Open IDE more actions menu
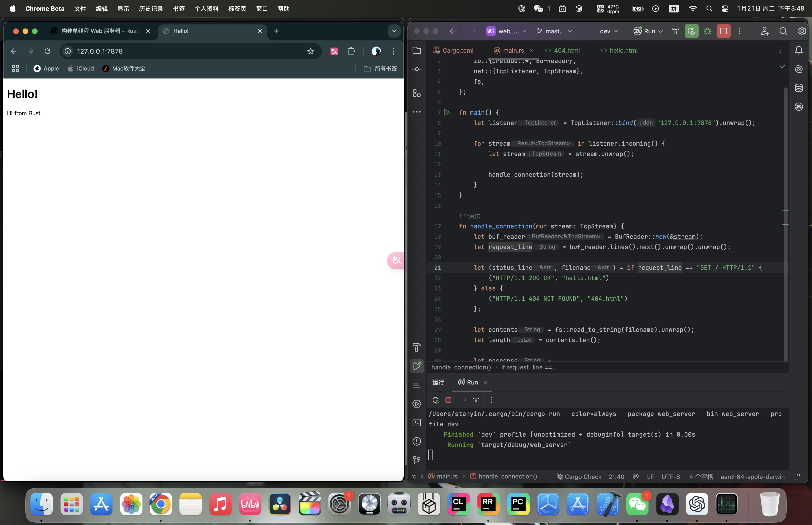 (x=739, y=31)
